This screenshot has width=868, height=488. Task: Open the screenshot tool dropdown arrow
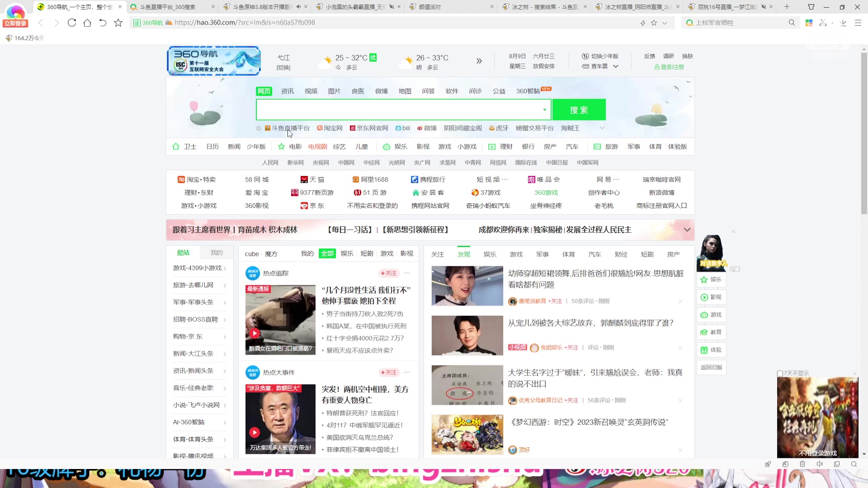pos(832,23)
